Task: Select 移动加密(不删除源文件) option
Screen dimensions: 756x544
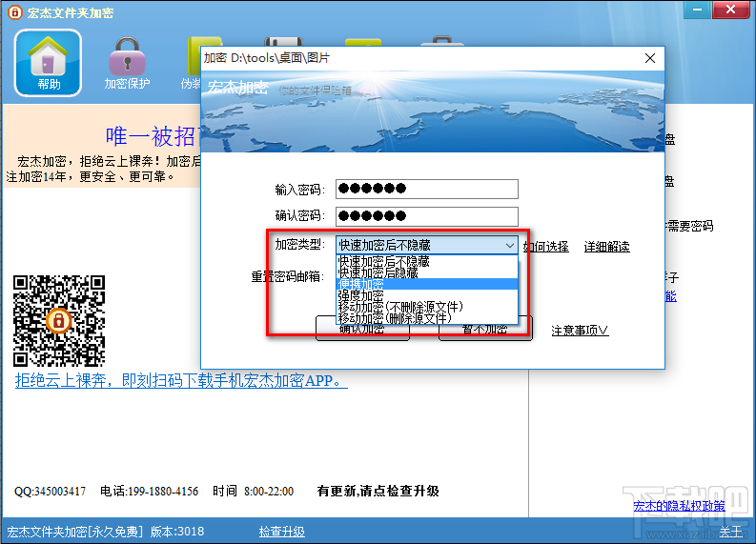Action: click(x=427, y=307)
